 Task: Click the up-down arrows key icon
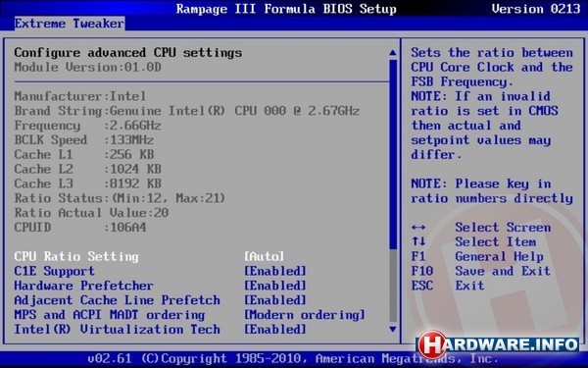coord(418,241)
